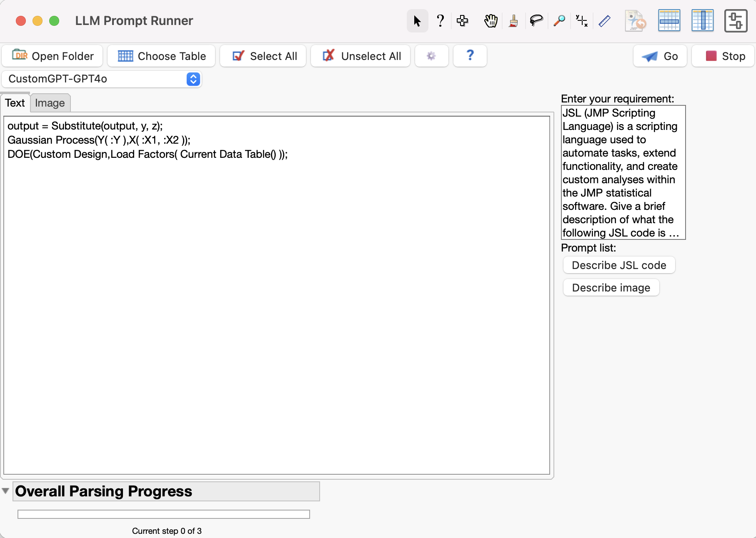Image resolution: width=756 pixels, height=538 pixels.
Task: Click the Overall Parsing Progress bar
Action: tap(164, 514)
